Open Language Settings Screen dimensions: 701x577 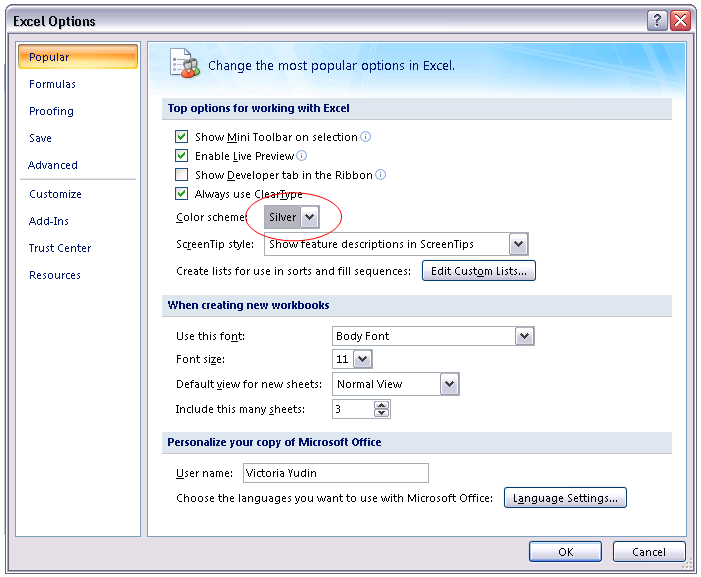coord(564,498)
